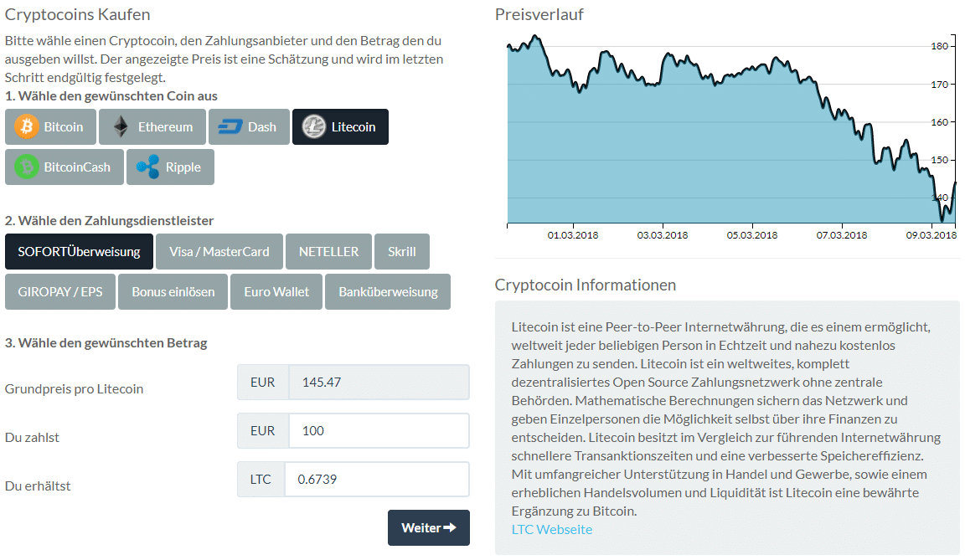
Task: Click the 01.03.2018 date on chart axis
Action: point(572,235)
